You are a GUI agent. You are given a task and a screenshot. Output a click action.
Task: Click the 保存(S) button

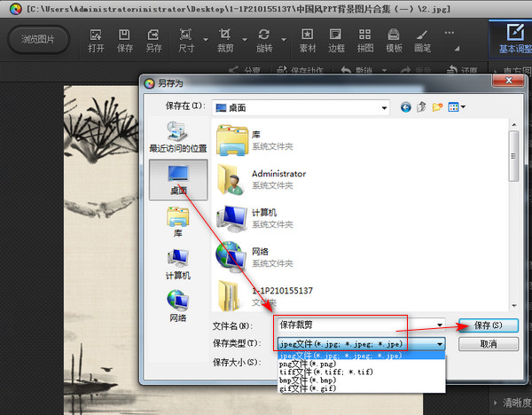(489, 325)
